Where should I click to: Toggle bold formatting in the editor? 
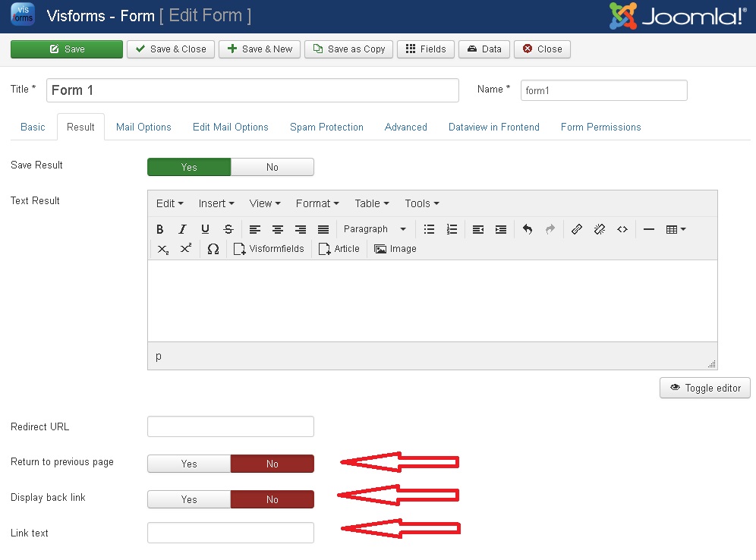159,229
